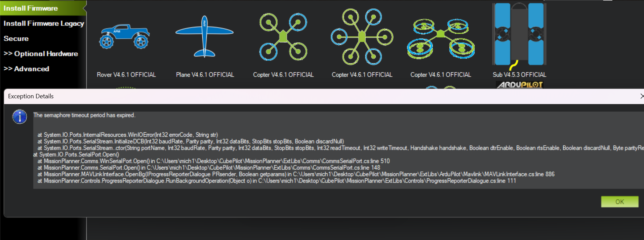Click the Plane V4.6.1 OFFICIAL label
Image resolution: width=644 pixels, height=240 pixels.
pyautogui.click(x=205, y=75)
